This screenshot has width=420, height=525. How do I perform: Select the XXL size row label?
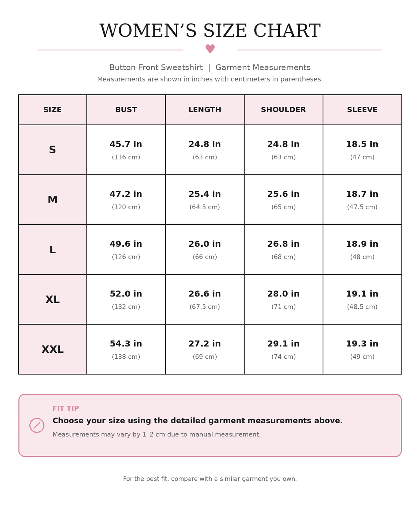[x=52, y=349]
